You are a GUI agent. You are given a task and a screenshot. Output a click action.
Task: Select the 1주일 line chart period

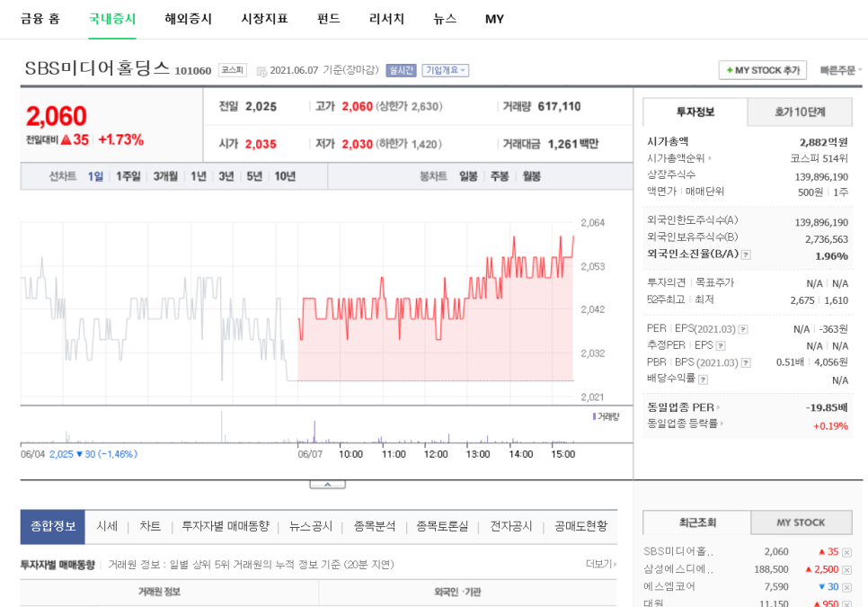tap(128, 176)
